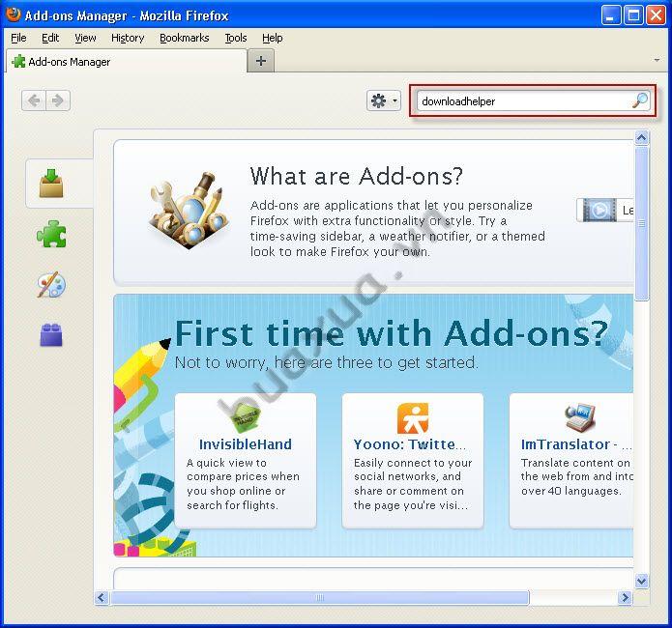The height and width of the screenshot is (628, 672).
Task: Click the Yoono add-on icon
Action: (x=412, y=418)
